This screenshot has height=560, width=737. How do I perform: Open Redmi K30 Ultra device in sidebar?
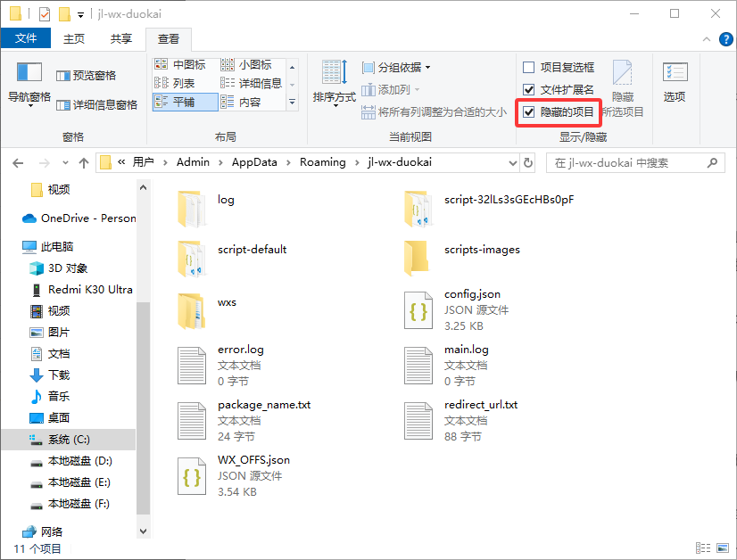[82, 290]
